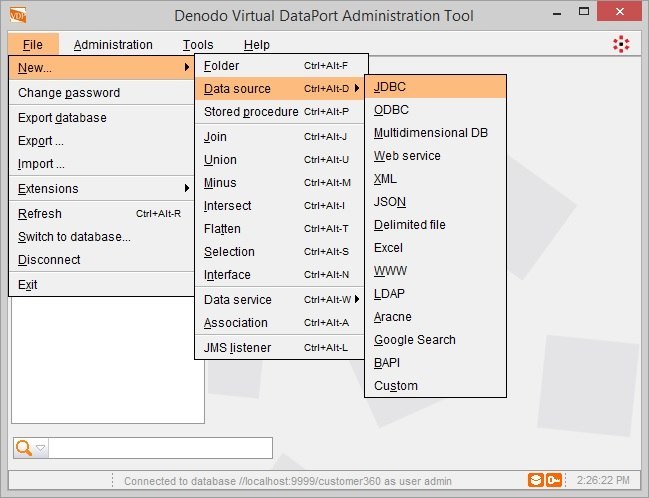Open the File menu
The width and height of the screenshot is (649, 498).
(x=33, y=44)
